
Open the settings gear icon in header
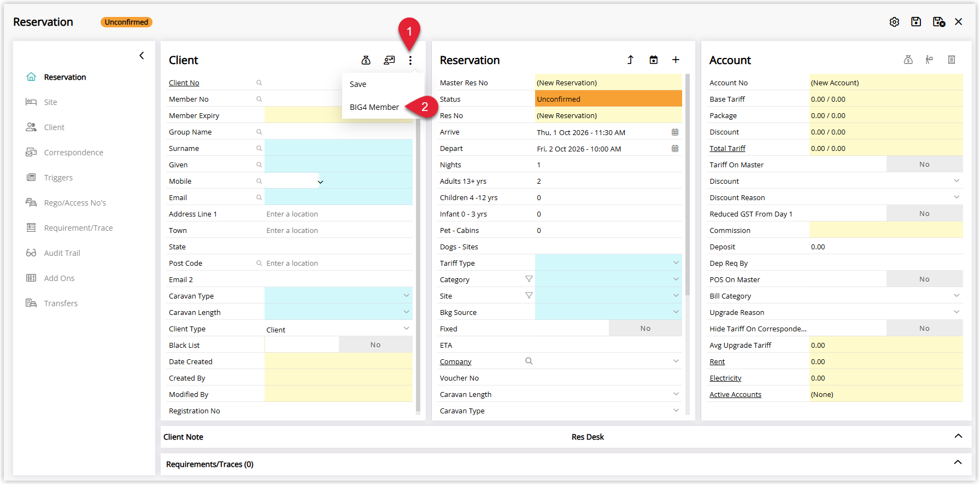[x=894, y=22]
